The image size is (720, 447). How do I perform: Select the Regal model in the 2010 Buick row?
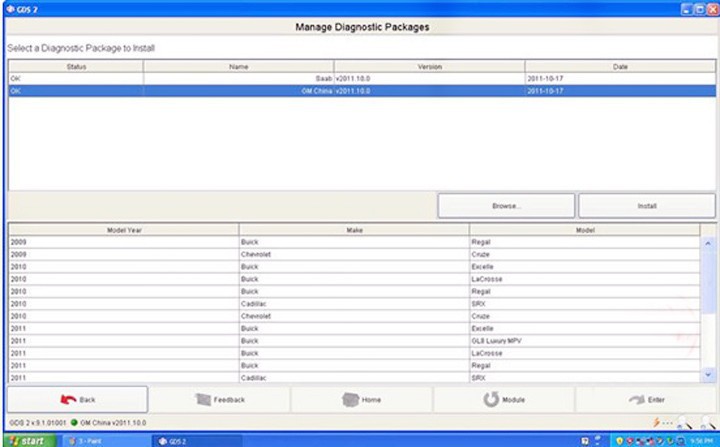(585, 292)
